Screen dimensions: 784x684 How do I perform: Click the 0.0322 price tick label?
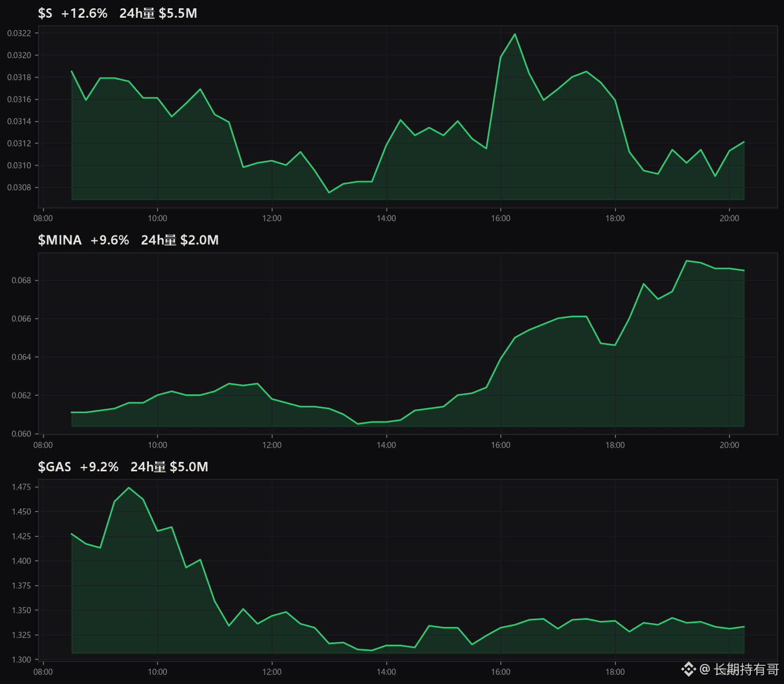pyautogui.click(x=19, y=33)
